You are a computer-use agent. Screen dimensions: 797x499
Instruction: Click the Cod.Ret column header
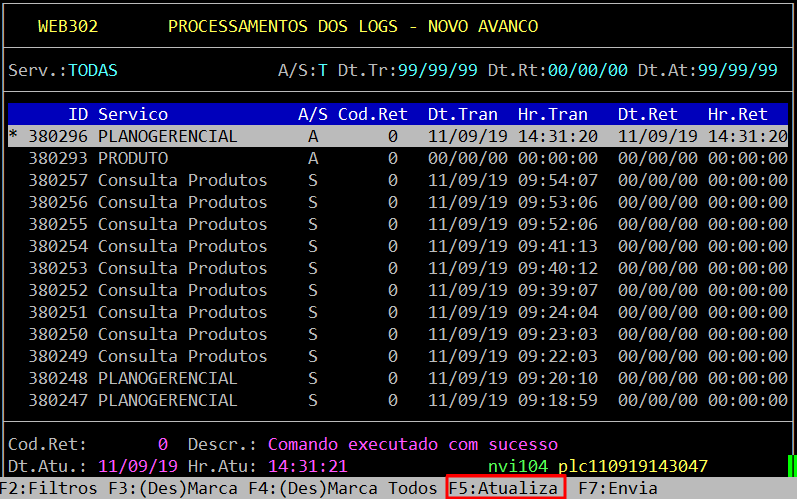[x=372, y=114]
